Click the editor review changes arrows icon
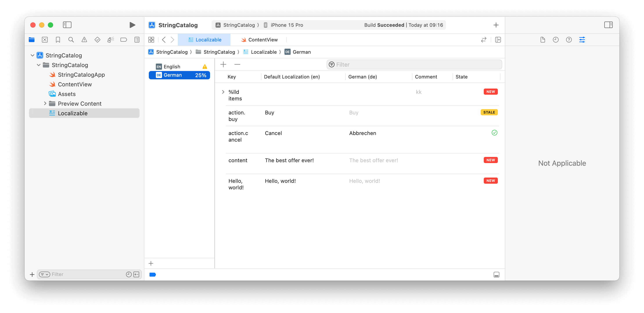This screenshot has width=644, height=313. (x=484, y=40)
